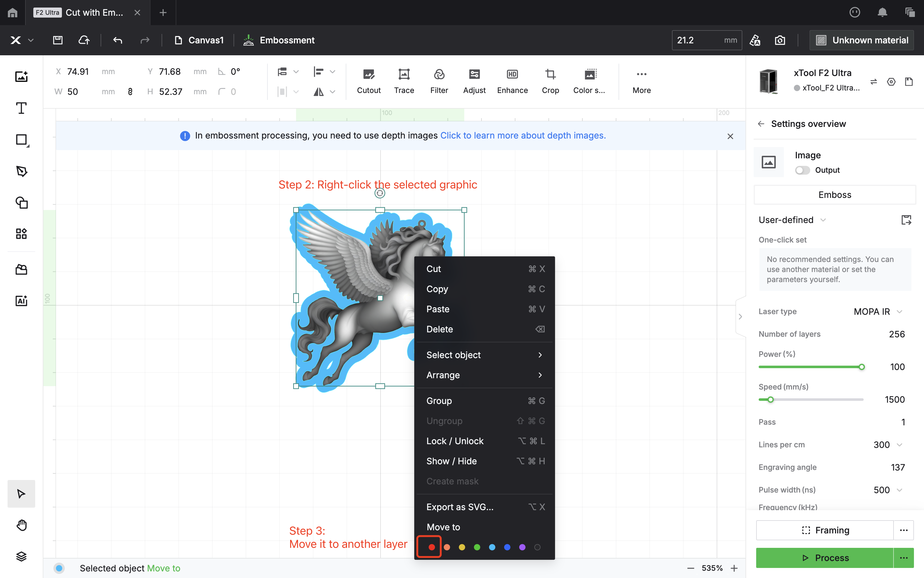Select the Crop tool
The height and width of the screenshot is (578, 924).
tap(550, 81)
